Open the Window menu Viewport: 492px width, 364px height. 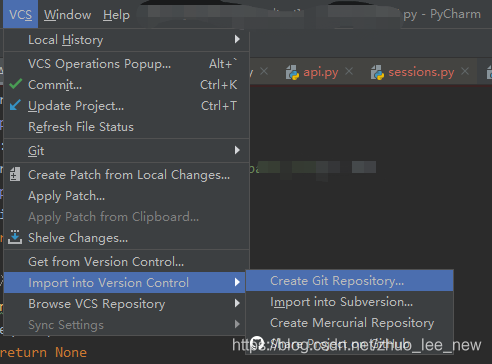67,15
